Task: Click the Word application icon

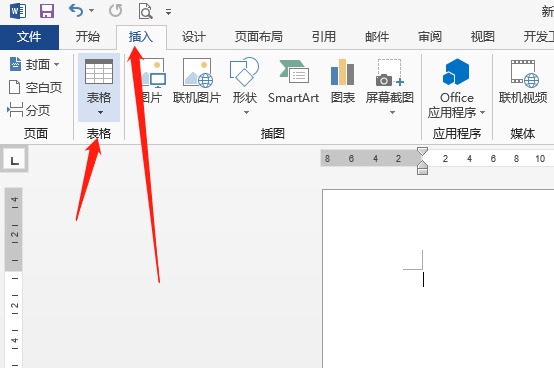Action: pyautogui.click(x=18, y=11)
